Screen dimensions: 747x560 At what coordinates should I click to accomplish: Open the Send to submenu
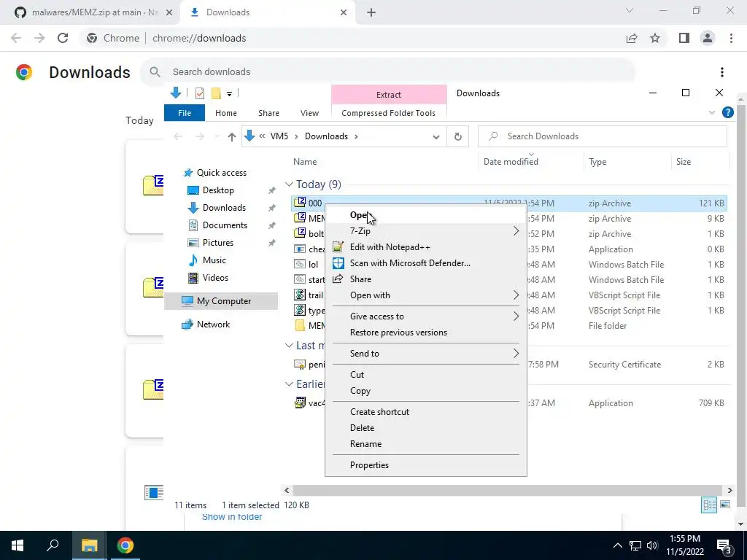coord(425,354)
